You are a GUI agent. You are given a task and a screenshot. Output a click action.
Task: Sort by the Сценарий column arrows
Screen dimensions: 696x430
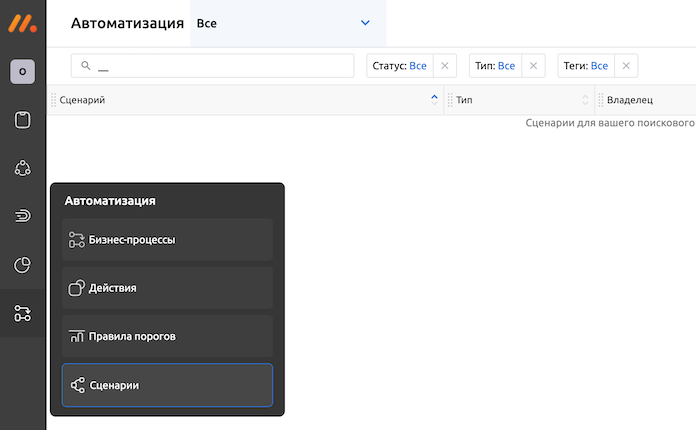pyautogui.click(x=434, y=100)
